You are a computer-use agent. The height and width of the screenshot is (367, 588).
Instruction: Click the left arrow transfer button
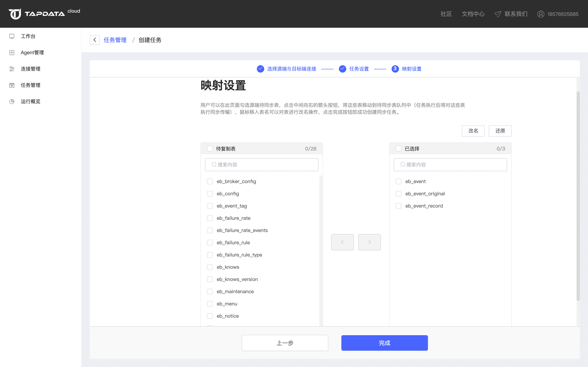pos(342,242)
